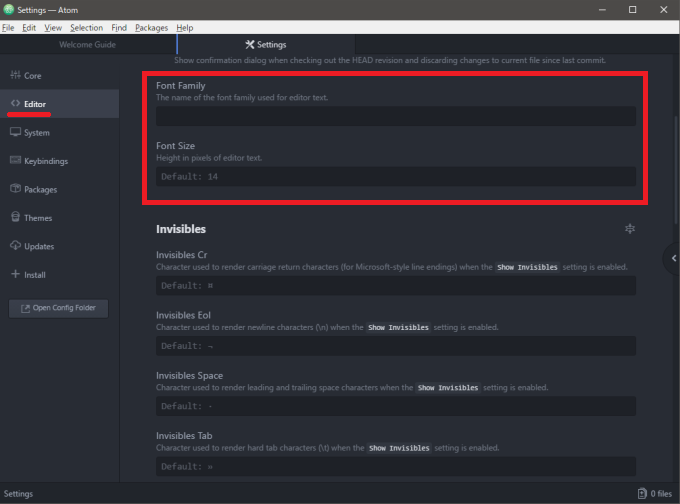Image resolution: width=680 pixels, height=504 pixels.
Task: Switch to the Settings tab
Action: tap(266, 45)
